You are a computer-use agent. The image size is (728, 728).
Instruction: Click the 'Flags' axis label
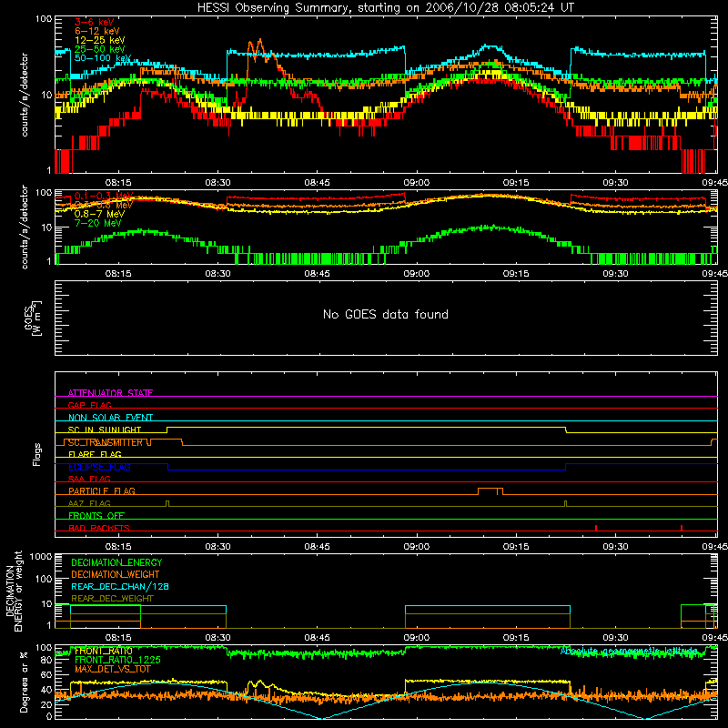(x=36, y=454)
